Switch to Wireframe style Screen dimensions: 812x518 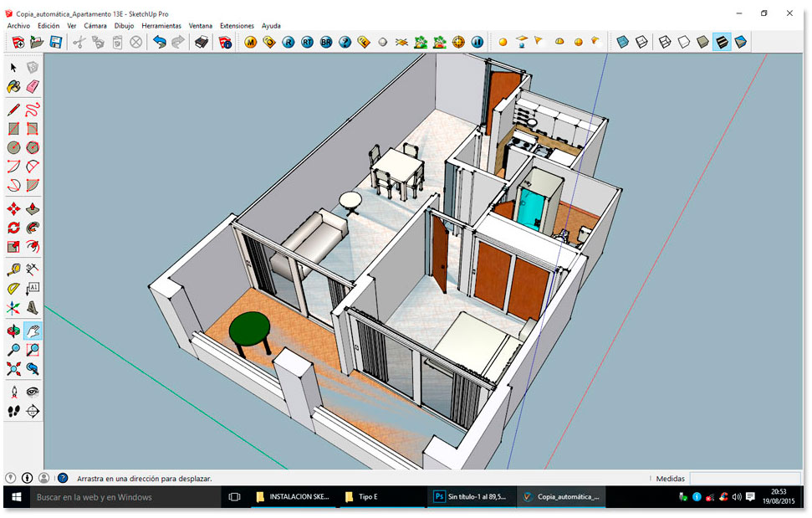[x=666, y=42]
